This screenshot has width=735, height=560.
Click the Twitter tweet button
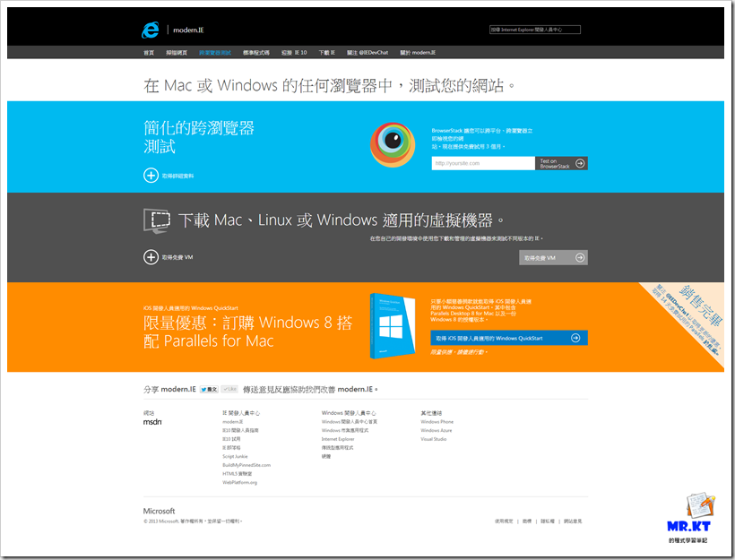(209, 390)
